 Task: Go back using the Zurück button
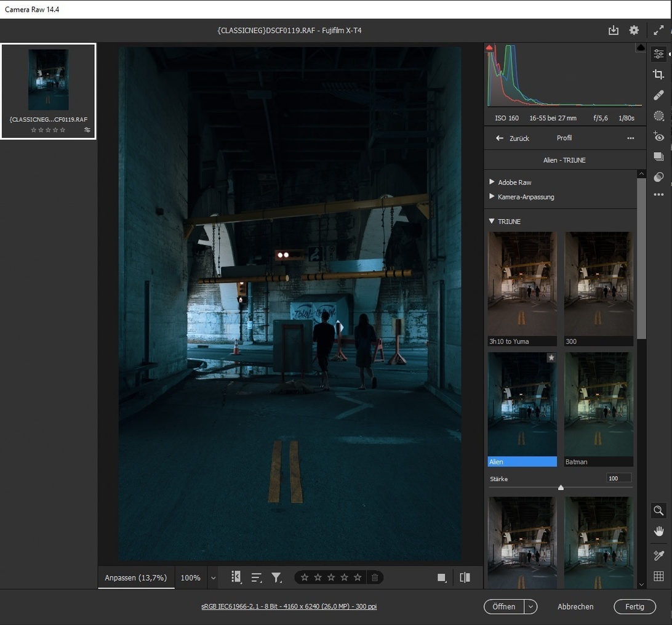[513, 139]
